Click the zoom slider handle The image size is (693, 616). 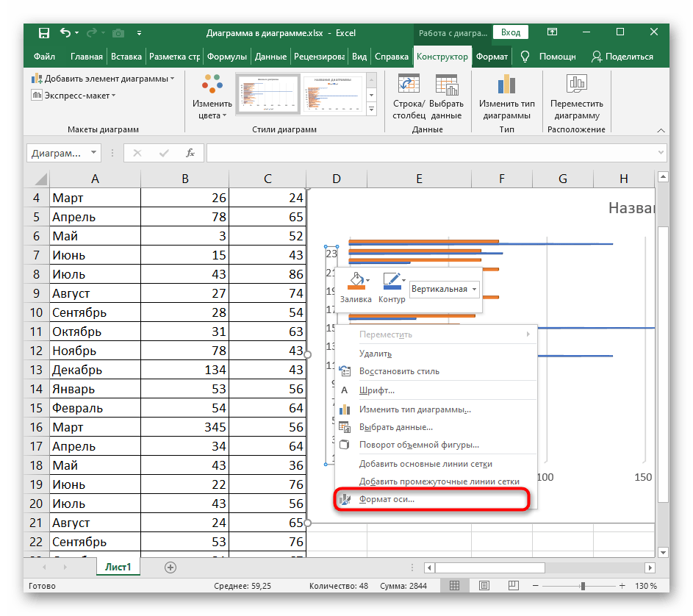coord(583,586)
